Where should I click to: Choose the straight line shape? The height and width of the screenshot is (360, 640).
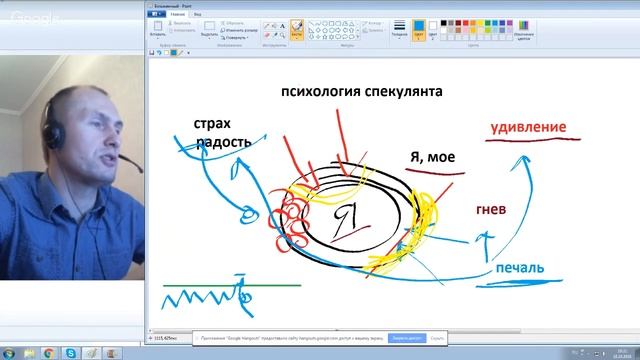(x=311, y=24)
